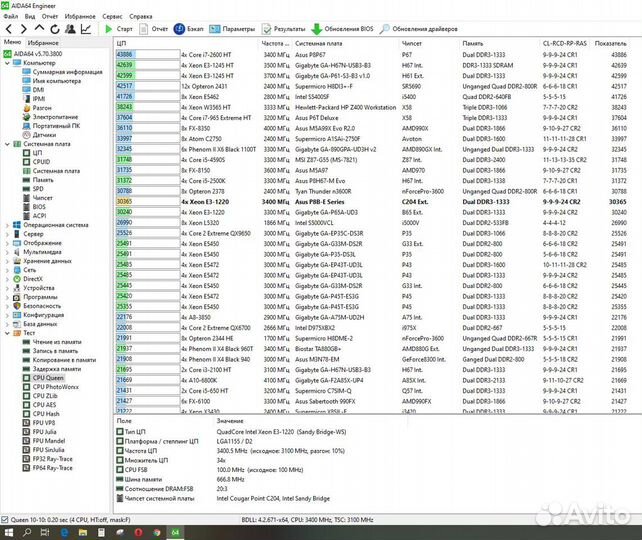The height and width of the screenshot is (540, 642).
Task: Open the user/report wizard icon
Action: click(70, 29)
